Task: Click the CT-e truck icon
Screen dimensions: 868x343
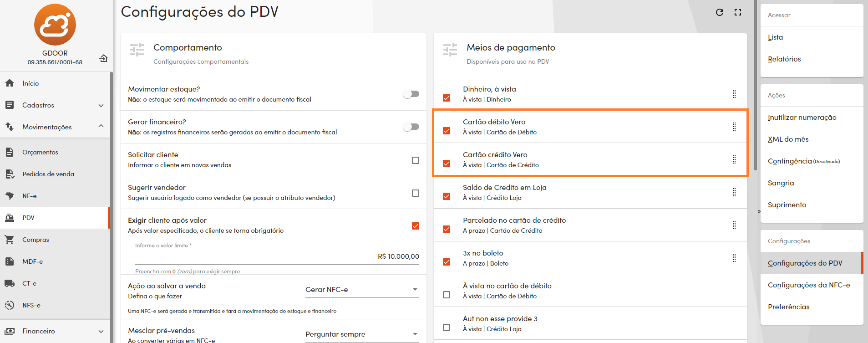Action: [10, 283]
